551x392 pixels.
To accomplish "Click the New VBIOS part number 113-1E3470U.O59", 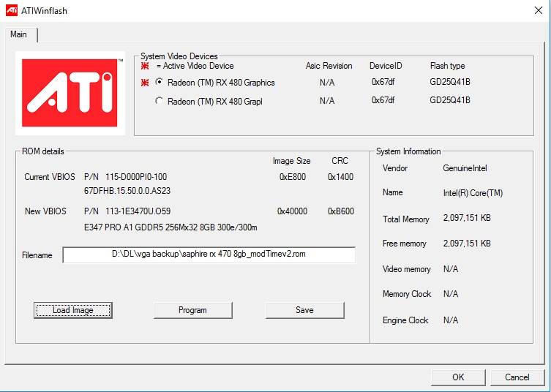I will coord(127,211).
